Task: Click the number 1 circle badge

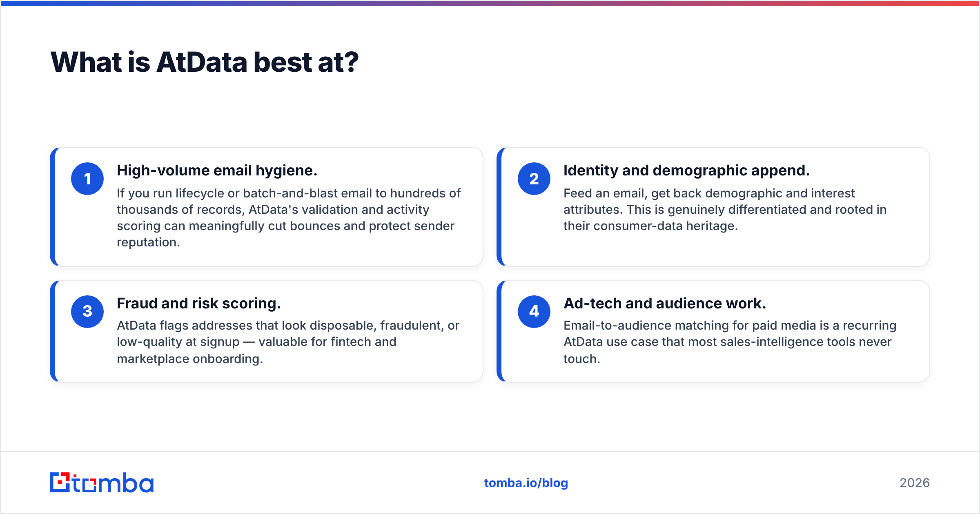Action: (87, 179)
